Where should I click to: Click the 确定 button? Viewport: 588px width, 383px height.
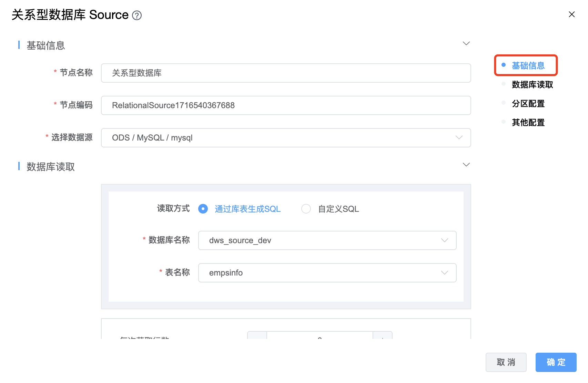556,362
